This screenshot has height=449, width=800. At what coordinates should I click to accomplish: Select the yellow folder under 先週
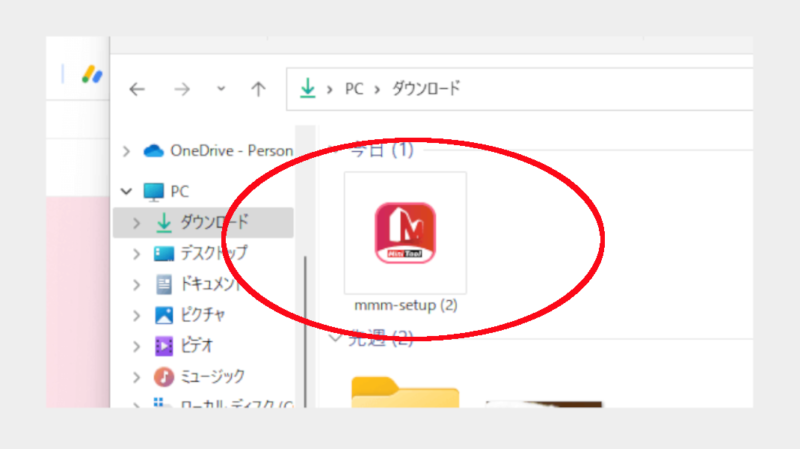405,392
